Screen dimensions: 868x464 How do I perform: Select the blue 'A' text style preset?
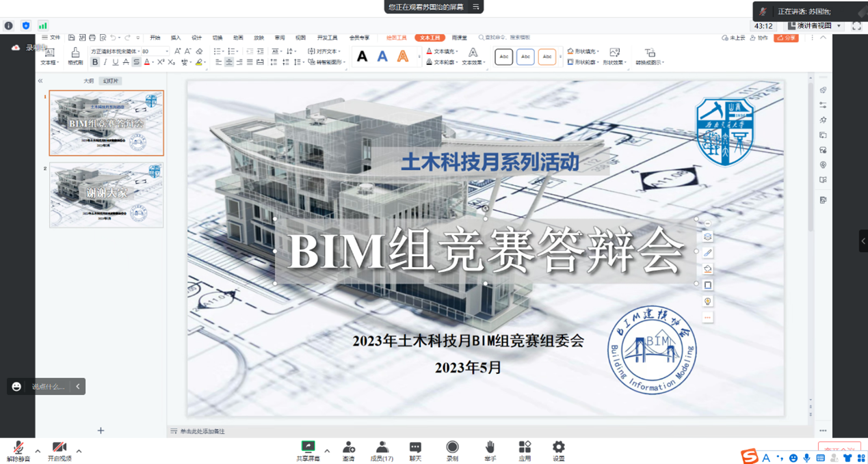382,57
